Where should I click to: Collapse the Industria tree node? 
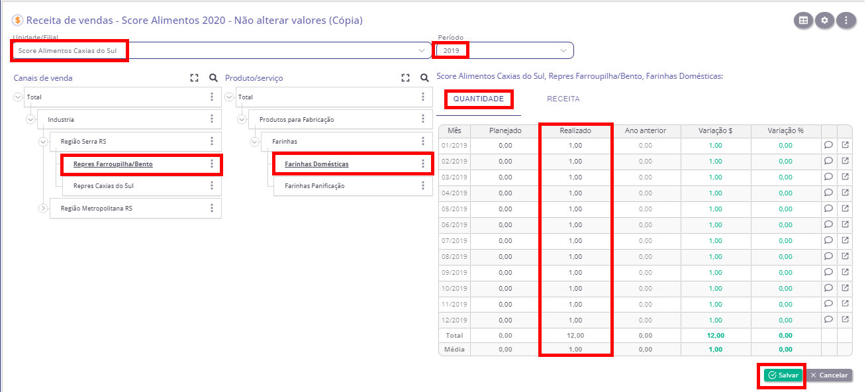click(x=30, y=120)
